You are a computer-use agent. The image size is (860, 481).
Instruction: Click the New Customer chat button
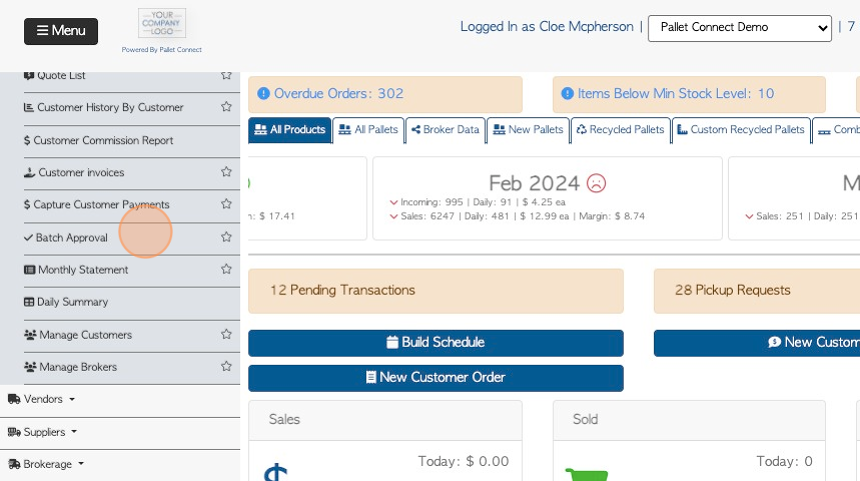[757, 343]
